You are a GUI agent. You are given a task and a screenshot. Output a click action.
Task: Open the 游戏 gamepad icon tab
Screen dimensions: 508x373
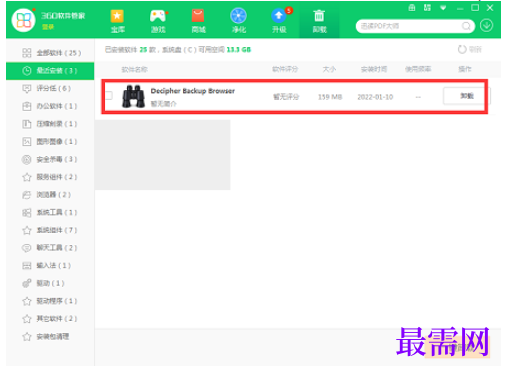click(x=158, y=21)
